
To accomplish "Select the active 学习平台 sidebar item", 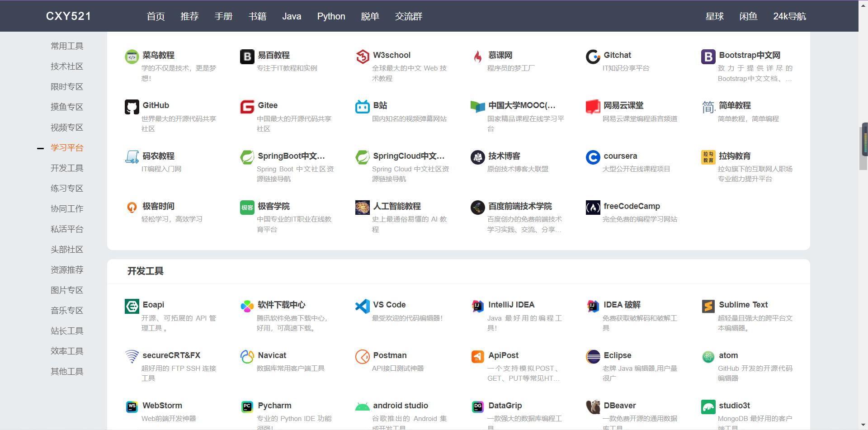I will coord(67,148).
